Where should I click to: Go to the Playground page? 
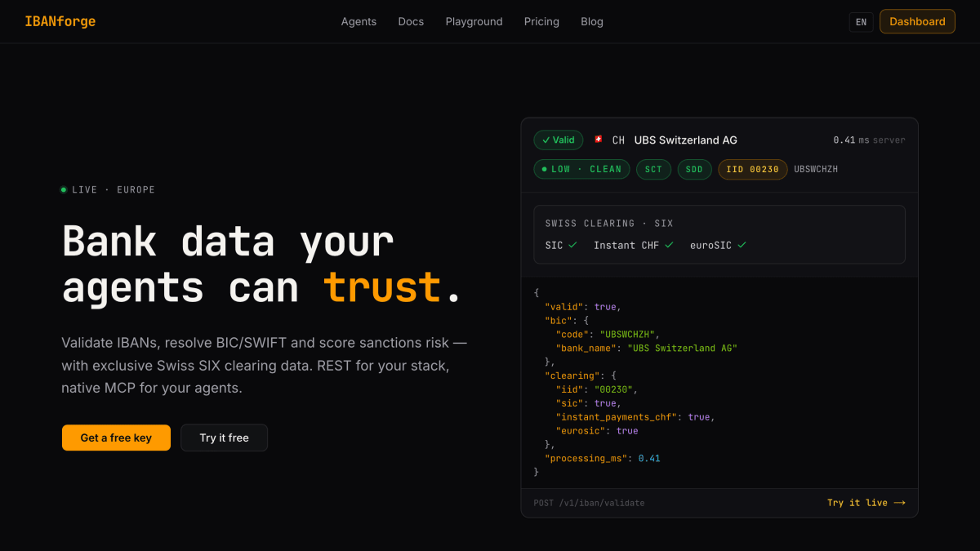(x=474, y=21)
